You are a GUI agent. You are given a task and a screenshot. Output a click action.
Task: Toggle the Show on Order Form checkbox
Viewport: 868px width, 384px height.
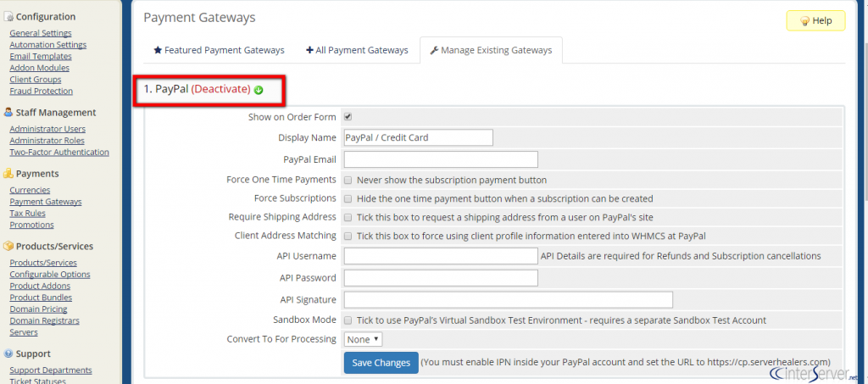tap(348, 117)
